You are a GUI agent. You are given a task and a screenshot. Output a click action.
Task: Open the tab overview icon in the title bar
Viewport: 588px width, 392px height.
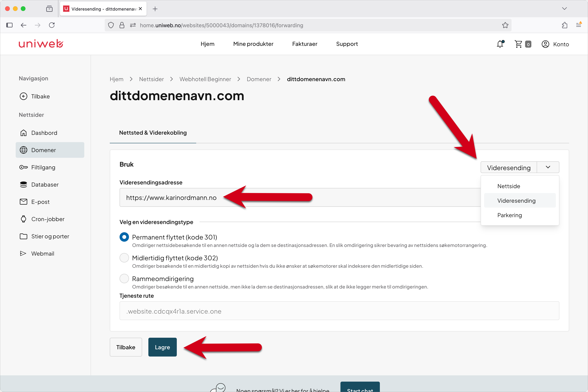point(50,9)
